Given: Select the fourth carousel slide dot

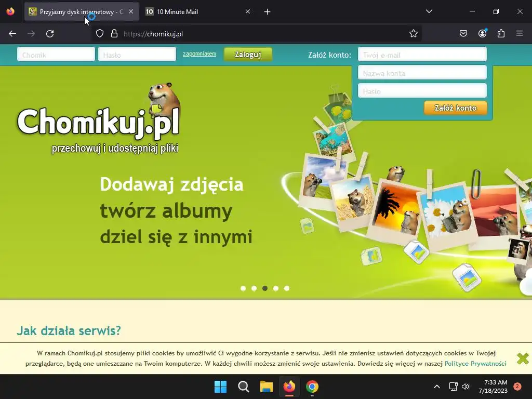Looking at the screenshot, I should coord(276,288).
